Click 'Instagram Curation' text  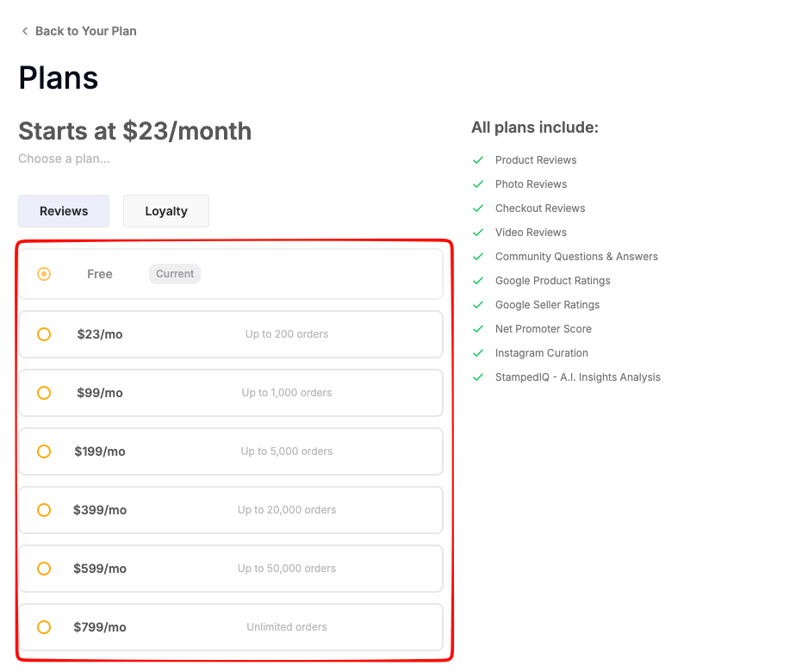(x=542, y=353)
